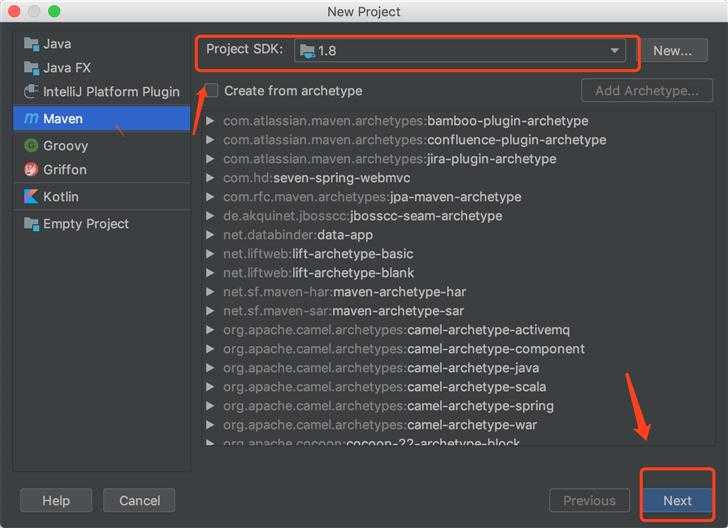The width and height of the screenshot is (728, 528).
Task: Expand camel-archetype-java entry
Action: [x=210, y=368]
